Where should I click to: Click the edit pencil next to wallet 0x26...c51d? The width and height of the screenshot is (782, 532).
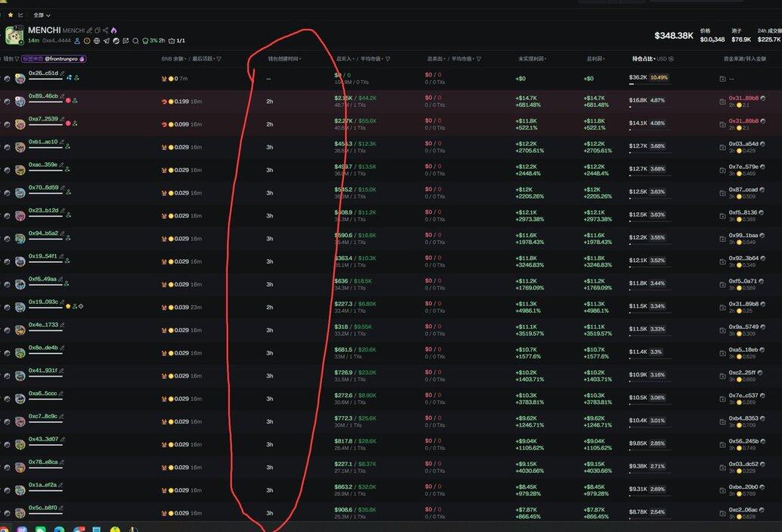(x=61, y=74)
